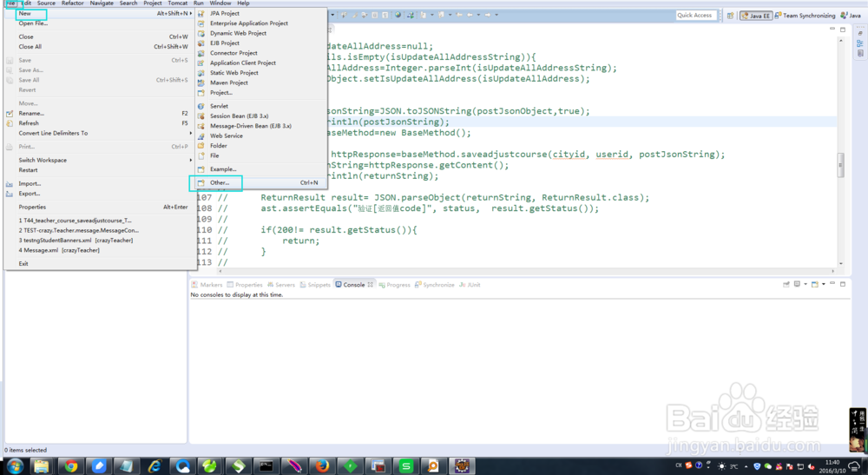Click the Eclipse taskbar icon
The image size is (868, 475).
[x=463, y=466]
